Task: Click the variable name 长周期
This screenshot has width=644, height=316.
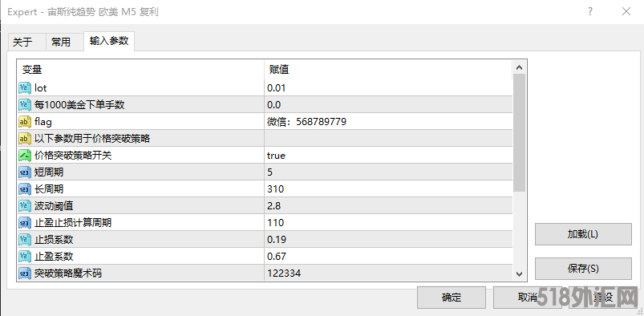Action: (49, 189)
